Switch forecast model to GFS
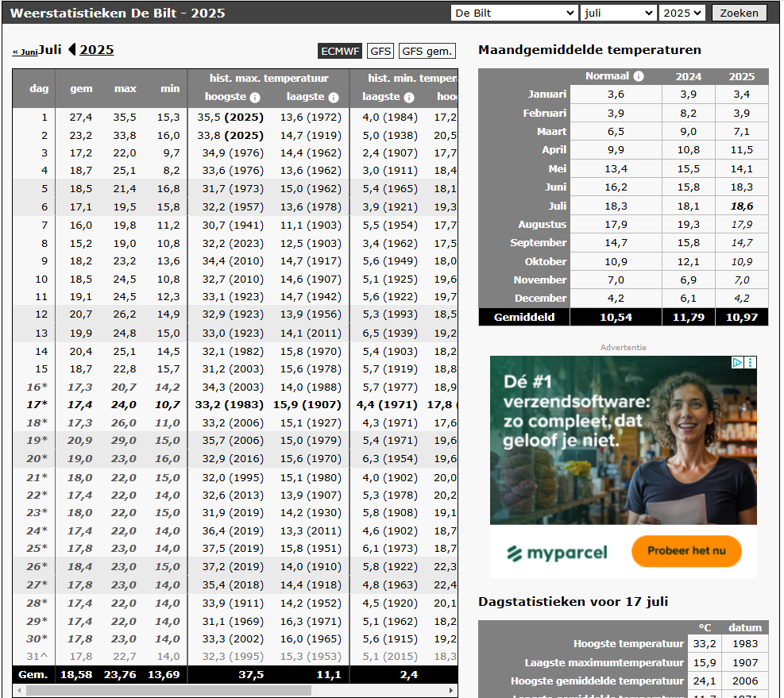 (381, 51)
